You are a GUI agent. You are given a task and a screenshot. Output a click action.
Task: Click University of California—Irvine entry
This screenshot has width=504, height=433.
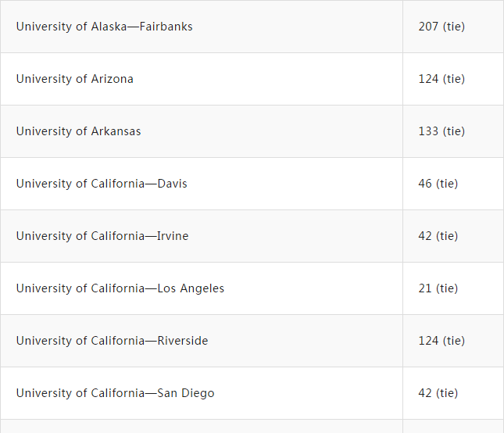102,236
